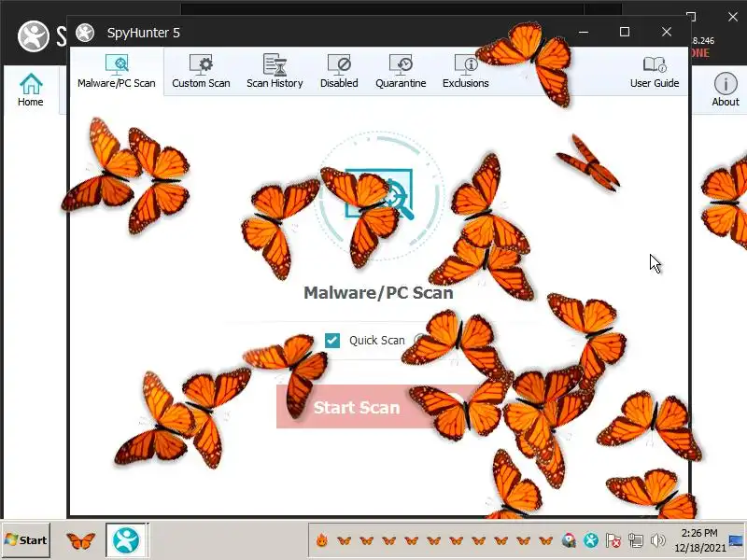Close the background SpyHunter window
The width and height of the screenshot is (747, 560).
point(733,17)
